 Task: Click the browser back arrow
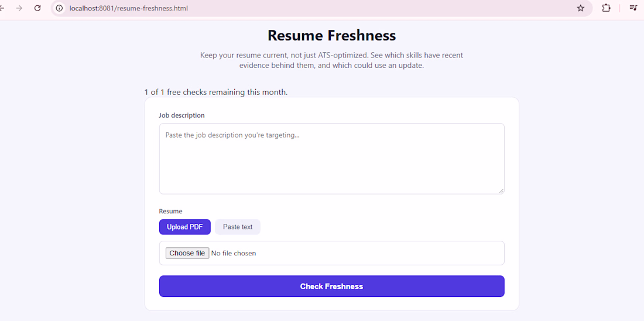(x=2, y=8)
